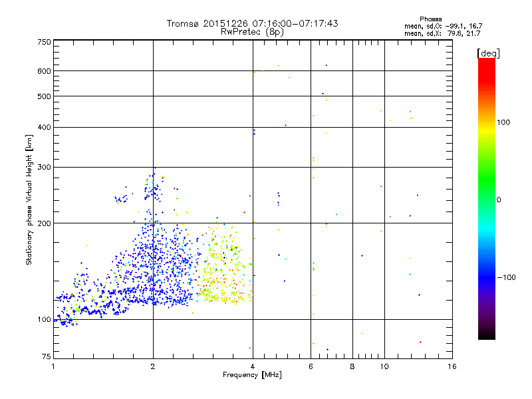
Task: Click the colorbar tick label '0'
Action: pyautogui.click(x=499, y=200)
